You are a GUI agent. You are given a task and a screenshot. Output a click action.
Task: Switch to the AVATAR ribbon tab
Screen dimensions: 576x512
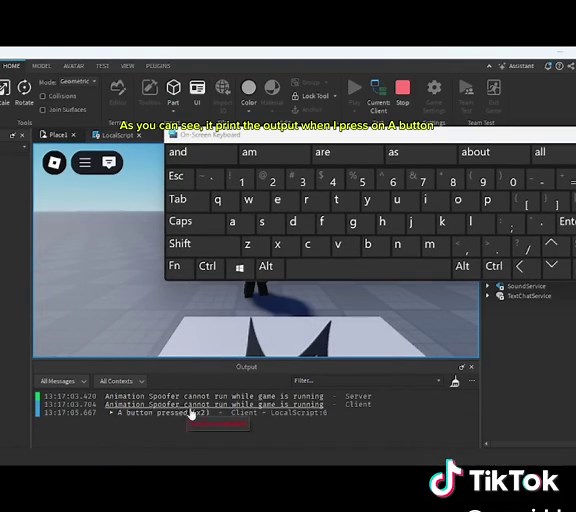click(x=73, y=66)
